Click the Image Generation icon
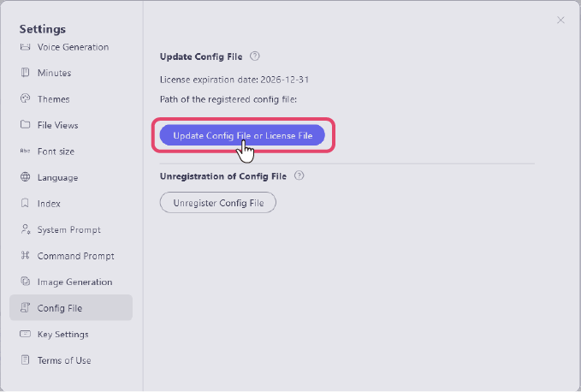Viewport: 581px width, 392px height. click(25, 282)
